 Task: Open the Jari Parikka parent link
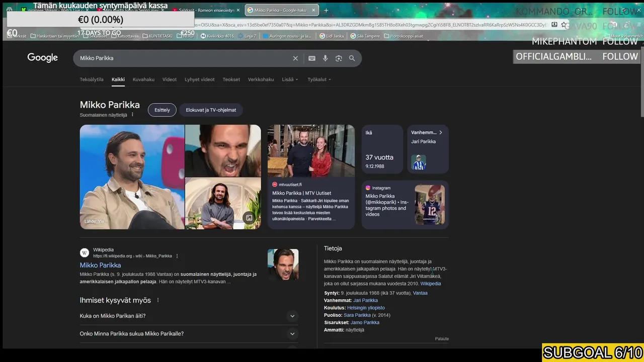(x=365, y=301)
